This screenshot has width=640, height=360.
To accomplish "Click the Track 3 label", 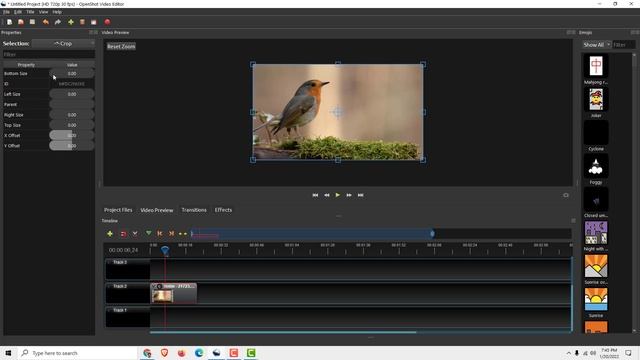I will click(120, 262).
